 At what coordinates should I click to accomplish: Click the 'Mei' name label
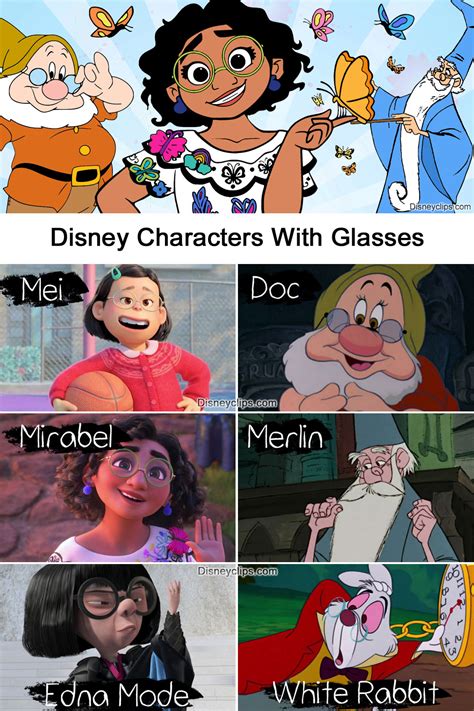(42, 289)
